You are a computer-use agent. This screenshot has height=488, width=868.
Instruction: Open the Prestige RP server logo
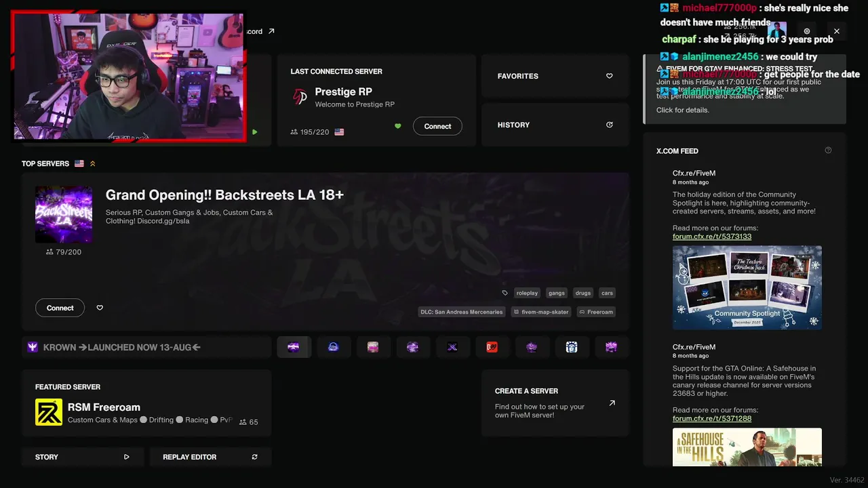(x=300, y=97)
